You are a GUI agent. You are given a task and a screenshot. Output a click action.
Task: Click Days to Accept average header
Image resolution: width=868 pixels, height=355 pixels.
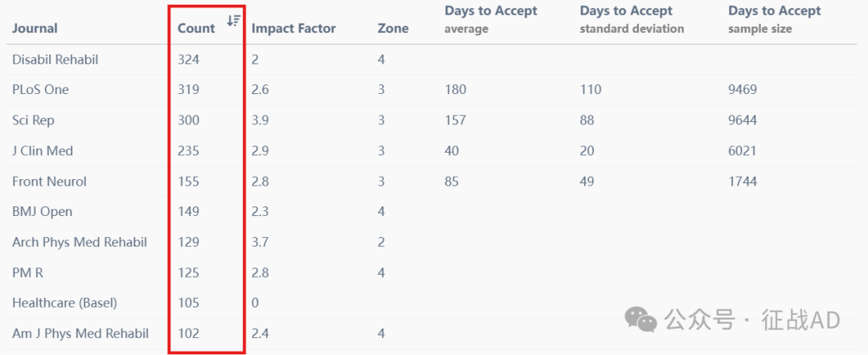pyautogui.click(x=491, y=19)
